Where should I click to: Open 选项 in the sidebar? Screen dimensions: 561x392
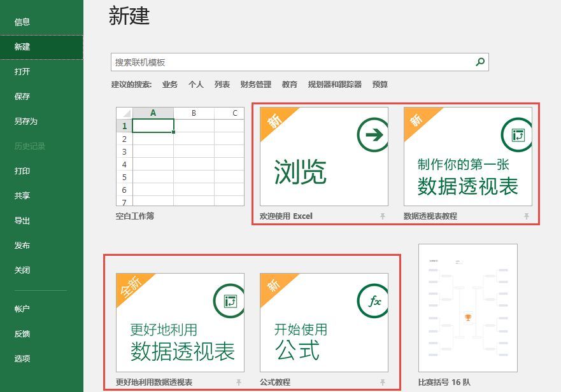click(x=22, y=358)
